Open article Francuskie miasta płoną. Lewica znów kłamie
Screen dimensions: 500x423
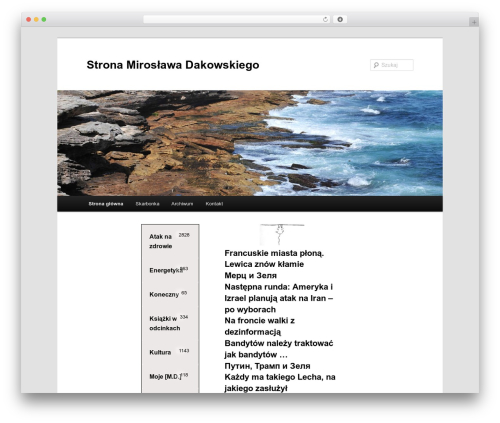click(274, 259)
